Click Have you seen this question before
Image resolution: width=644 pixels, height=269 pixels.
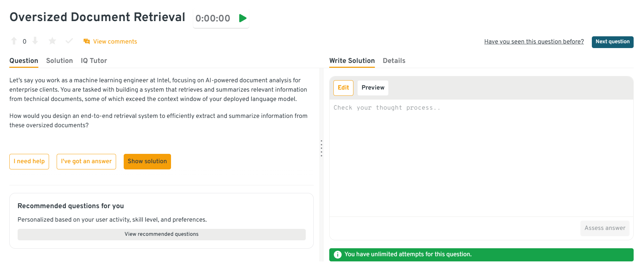[x=534, y=42]
